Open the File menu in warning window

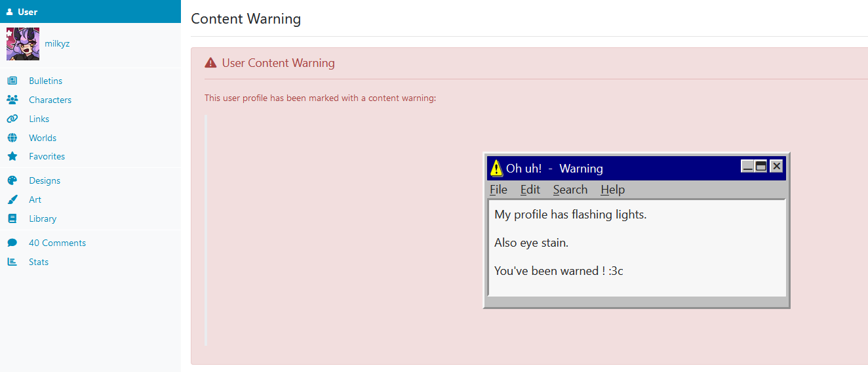click(498, 190)
